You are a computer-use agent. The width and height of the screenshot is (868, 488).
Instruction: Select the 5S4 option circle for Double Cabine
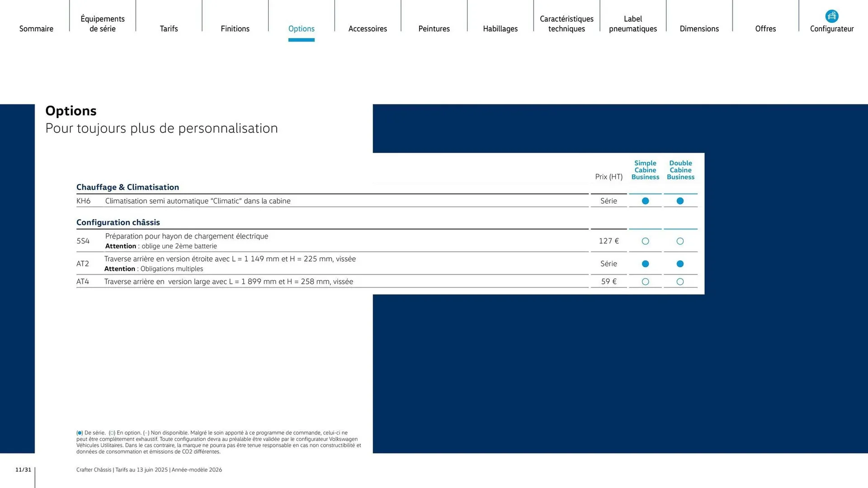pos(680,241)
